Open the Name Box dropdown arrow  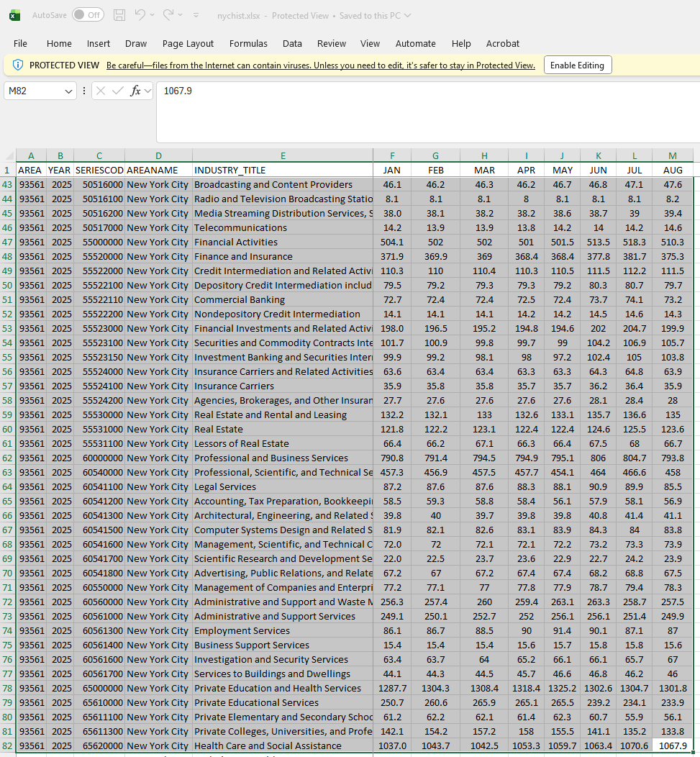point(69,91)
